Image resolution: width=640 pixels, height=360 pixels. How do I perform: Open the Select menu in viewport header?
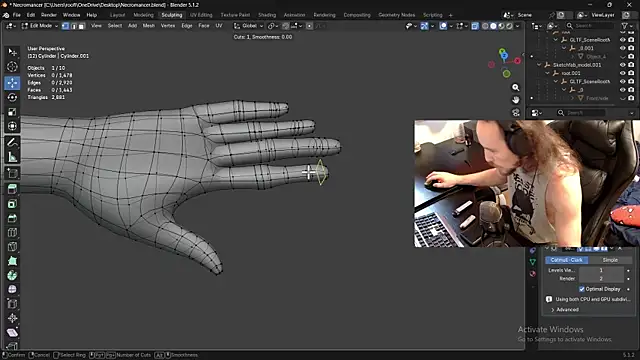[x=115, y=26]
